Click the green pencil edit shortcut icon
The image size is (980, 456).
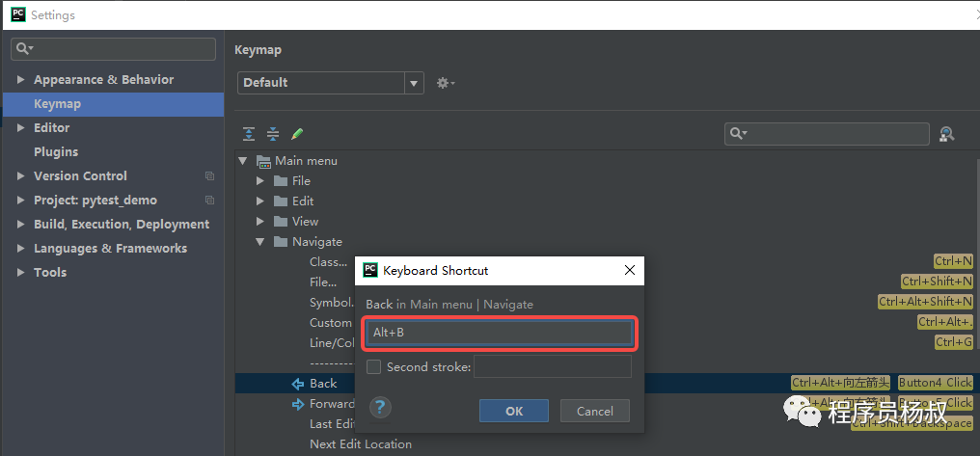click(297, 134)
